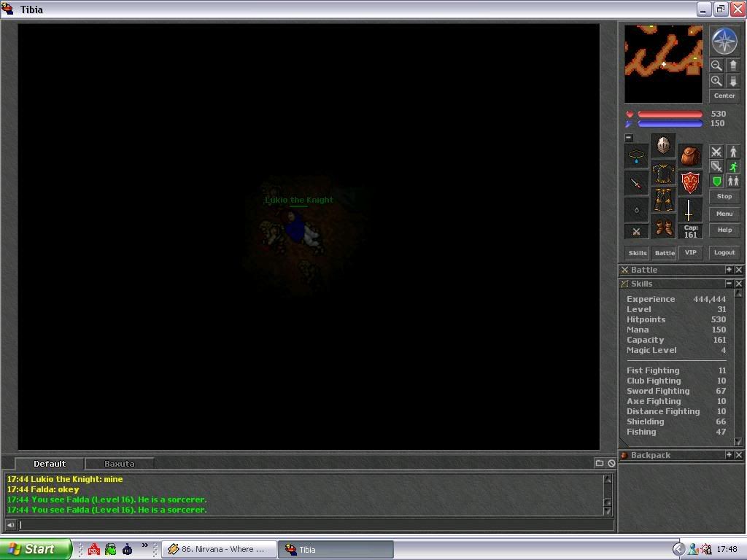Zoom in the minimap

coord(716,81)
